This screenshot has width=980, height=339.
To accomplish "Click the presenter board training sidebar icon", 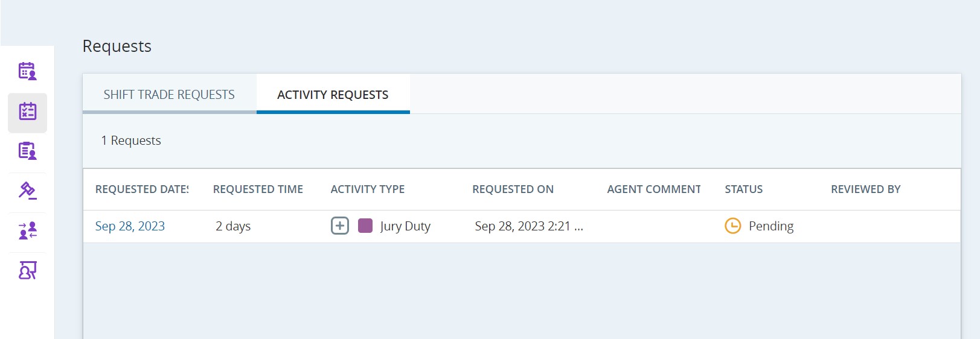I will point(27,270).
